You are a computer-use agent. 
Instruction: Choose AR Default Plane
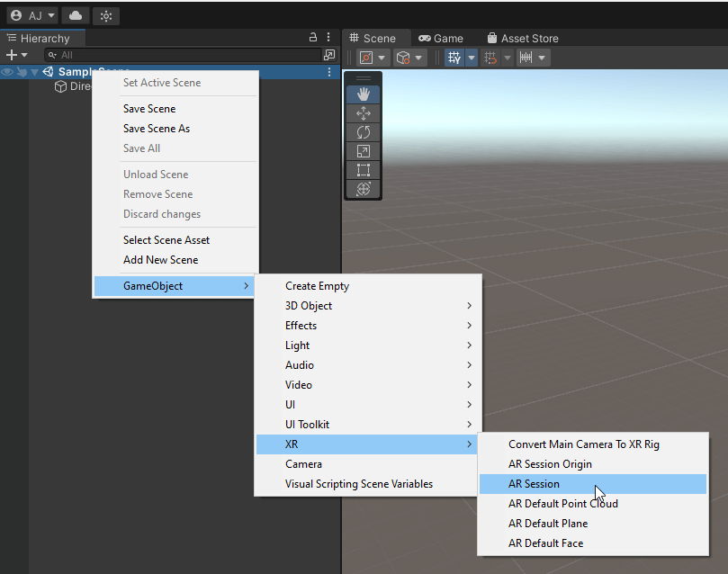pyautogui.click(x=593, y=524)
